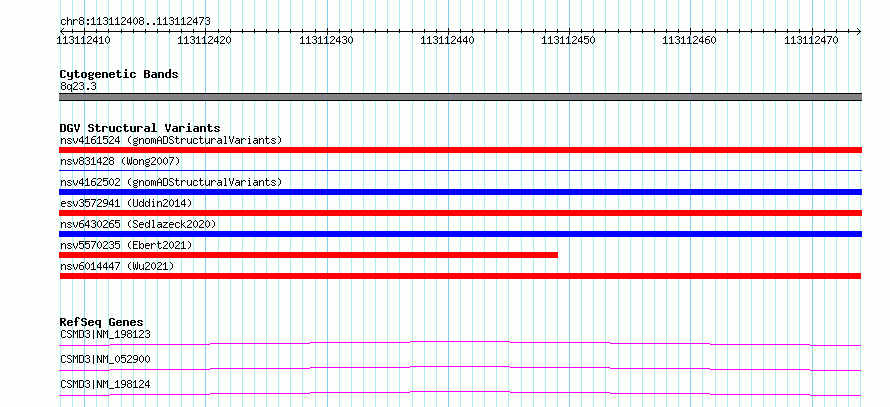Click ruler position 113112470

click(x=812, y=40)
